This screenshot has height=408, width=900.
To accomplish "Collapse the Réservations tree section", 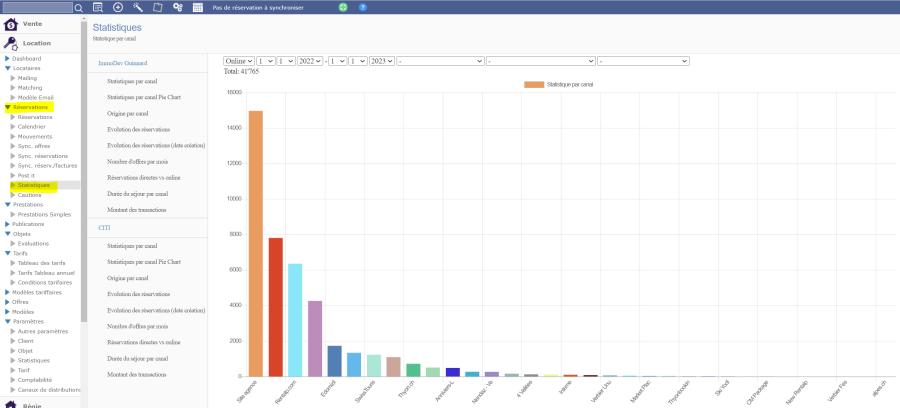I will (x=9, y=107).
